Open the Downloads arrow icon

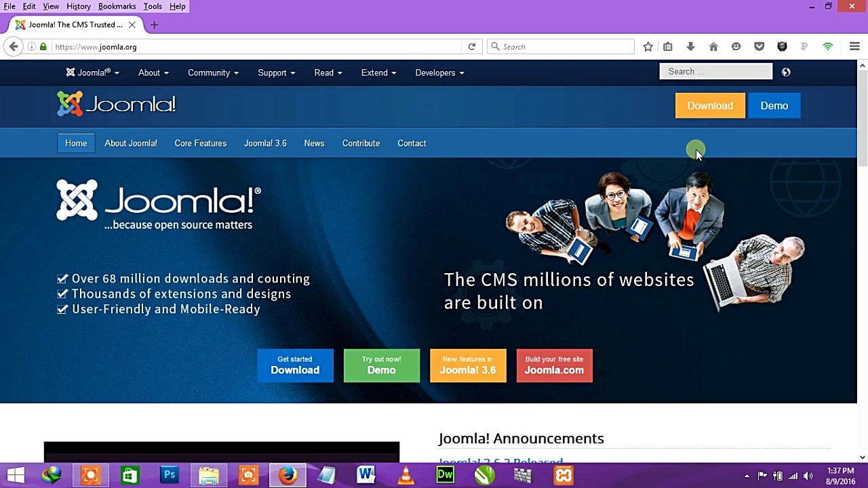tap(690, 47)
